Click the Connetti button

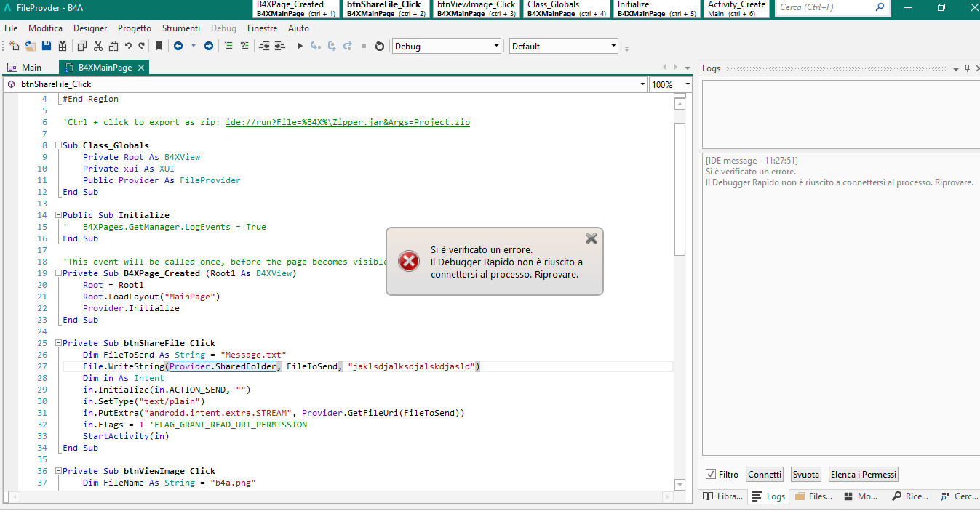click(x=764, y=475)
